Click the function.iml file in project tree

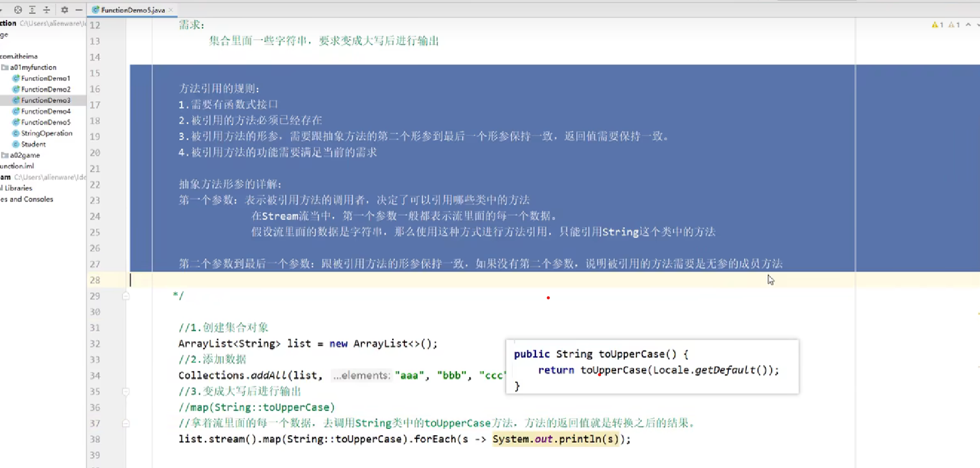coord(17,166)
